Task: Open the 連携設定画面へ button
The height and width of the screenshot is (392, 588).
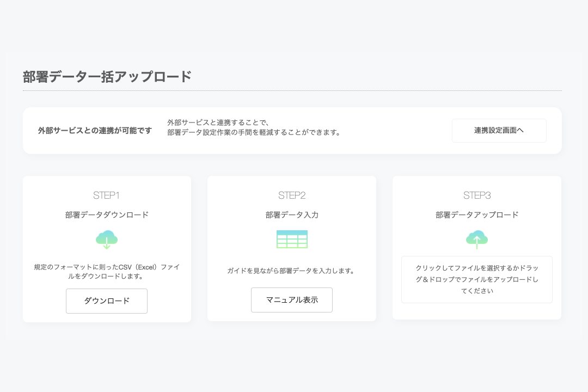Action: click(x=499, y=131)
